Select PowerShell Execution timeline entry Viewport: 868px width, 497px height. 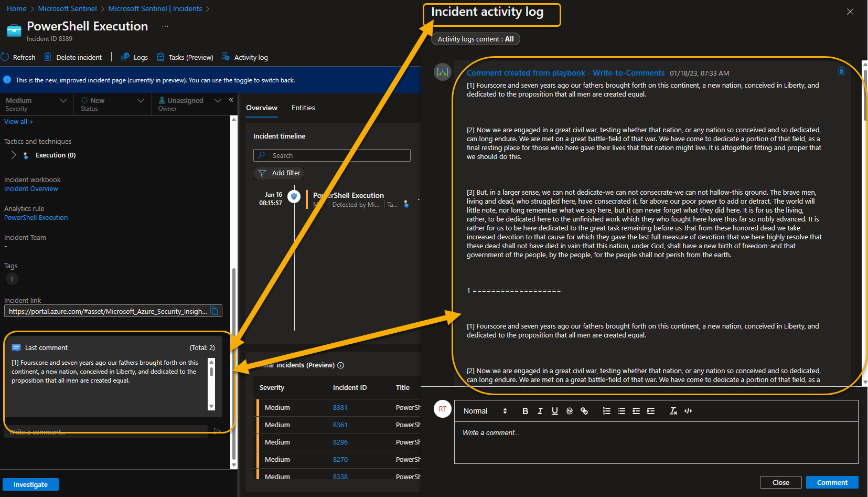coord(362,199)
